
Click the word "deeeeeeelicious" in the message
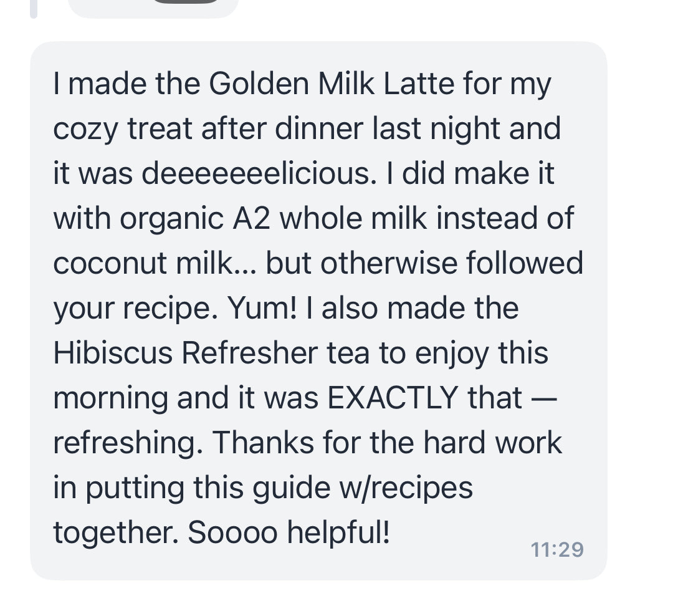pyautogui.click(x=256, y=173)
